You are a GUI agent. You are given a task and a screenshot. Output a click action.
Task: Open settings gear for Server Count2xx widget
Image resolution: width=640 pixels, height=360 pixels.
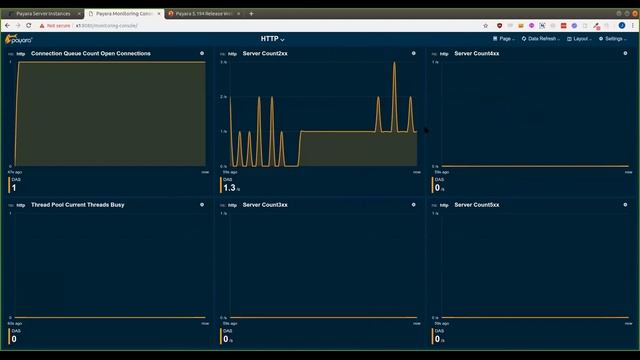(413, 53)
